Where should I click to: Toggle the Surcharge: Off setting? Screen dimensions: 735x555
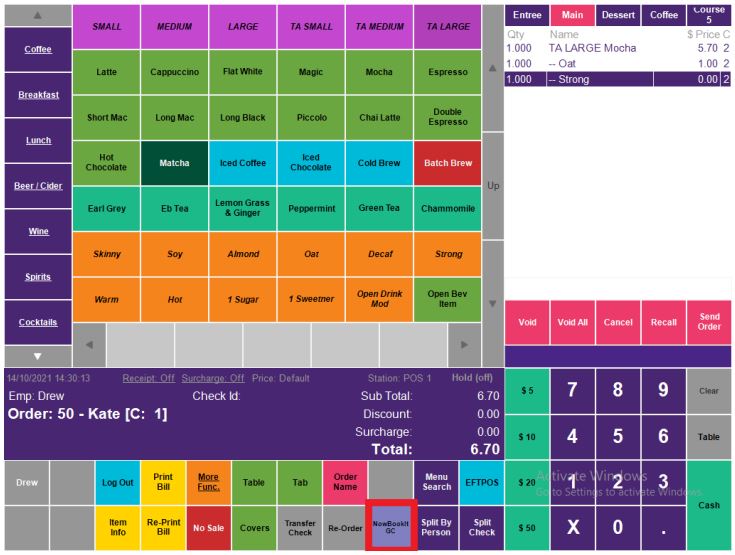[213, 378]
